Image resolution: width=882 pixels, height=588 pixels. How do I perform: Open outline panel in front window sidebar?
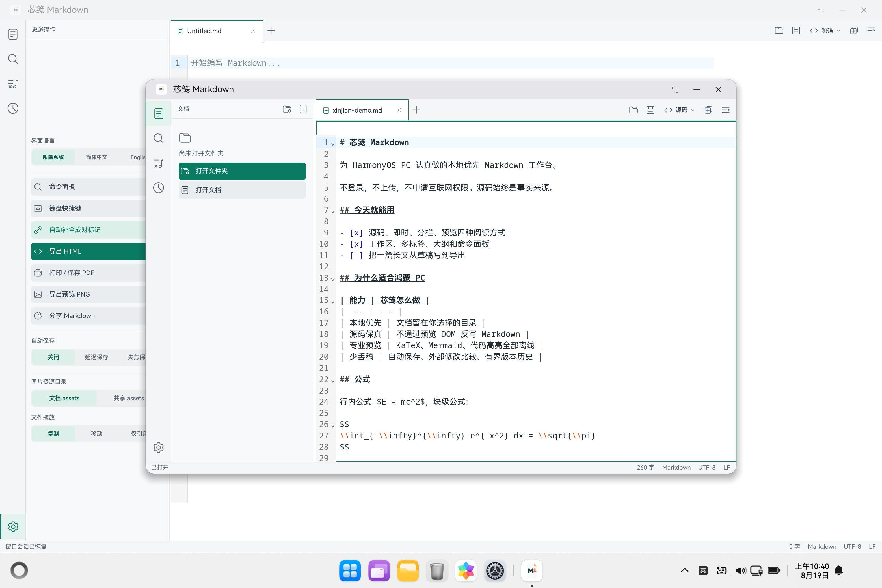[x=159, y=163]
